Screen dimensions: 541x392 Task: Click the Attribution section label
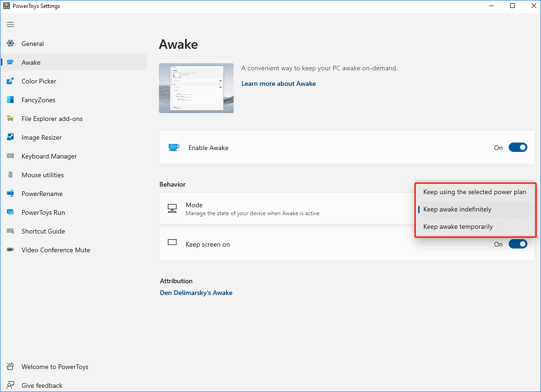pyautogui.click(x=176, y=281)
